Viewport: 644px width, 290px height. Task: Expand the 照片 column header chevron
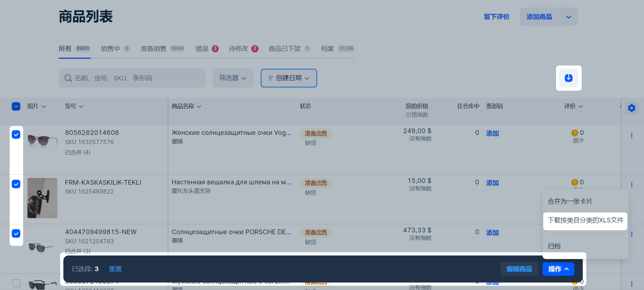tap(44, 107)
